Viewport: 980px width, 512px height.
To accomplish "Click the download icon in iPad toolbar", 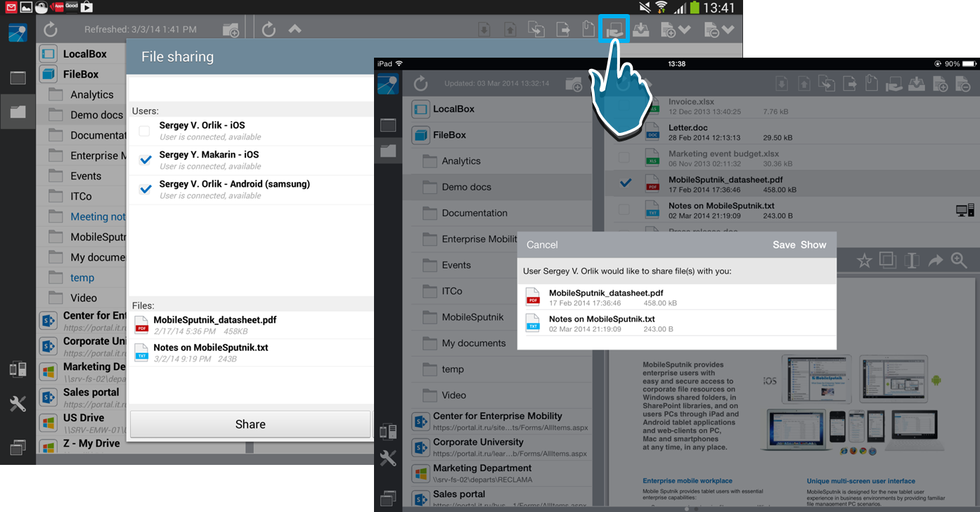I will pyautogui.click(x=780, y=84).
